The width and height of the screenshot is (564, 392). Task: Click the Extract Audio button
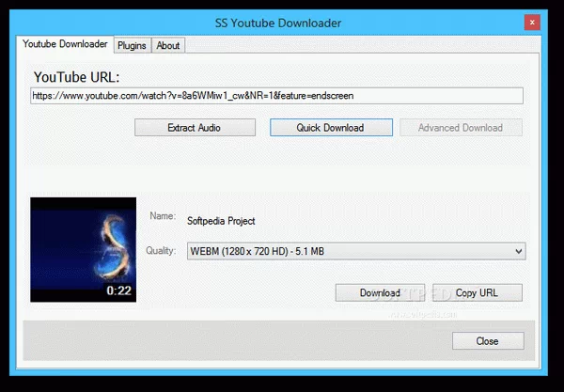(x=195, y=128)
